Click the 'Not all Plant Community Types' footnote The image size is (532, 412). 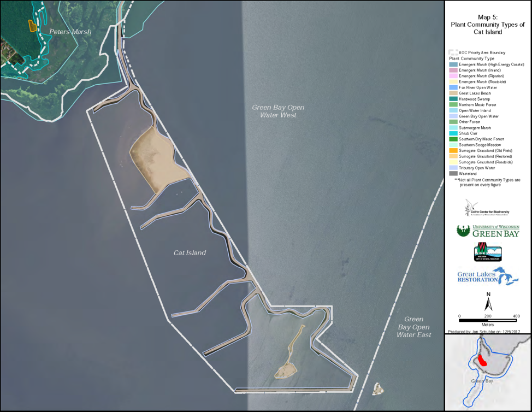tap(488, 183)
